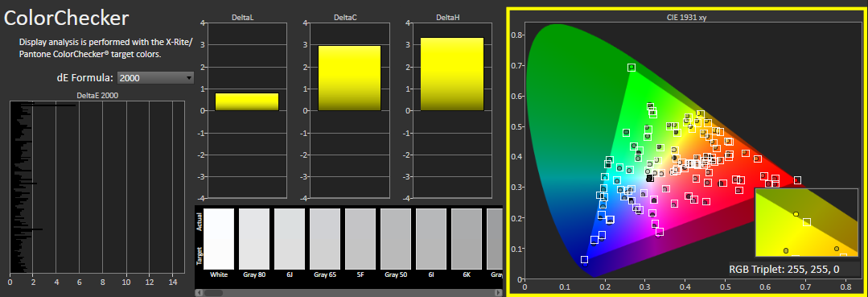Select the Gray 50 swatch

396,239
